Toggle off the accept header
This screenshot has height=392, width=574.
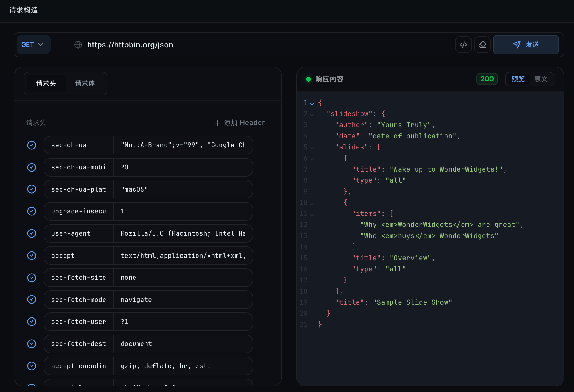coord(32,255)
